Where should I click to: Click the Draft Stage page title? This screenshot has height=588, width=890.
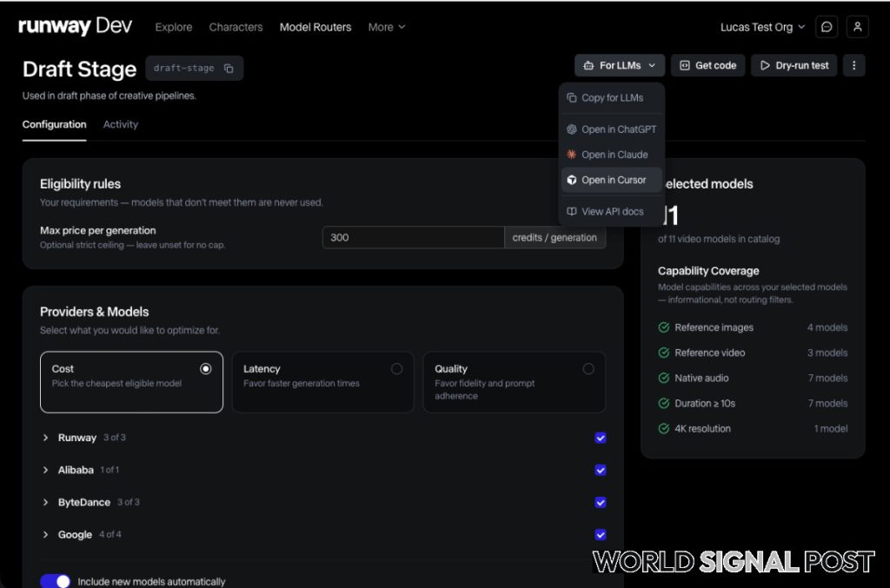pos(79,69)
